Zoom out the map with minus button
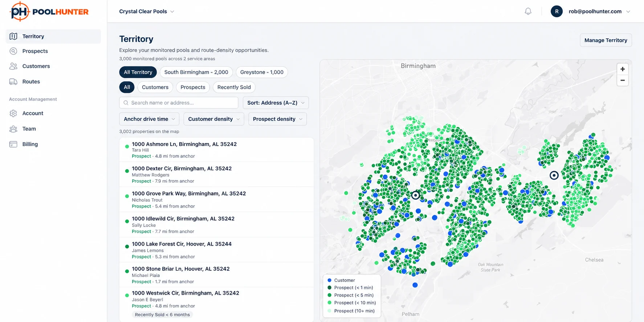The width and height of the screenshot is (644, 322). point(623,80)
